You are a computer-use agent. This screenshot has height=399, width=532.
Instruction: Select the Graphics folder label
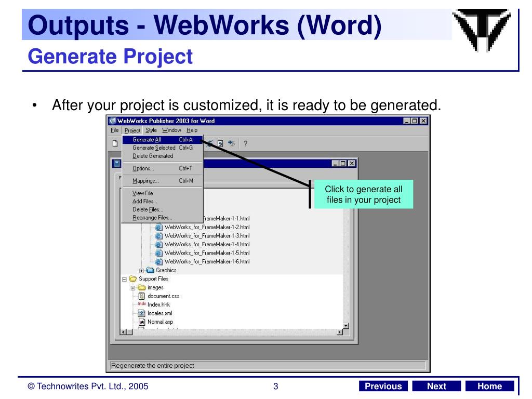(x=166, y=270)
